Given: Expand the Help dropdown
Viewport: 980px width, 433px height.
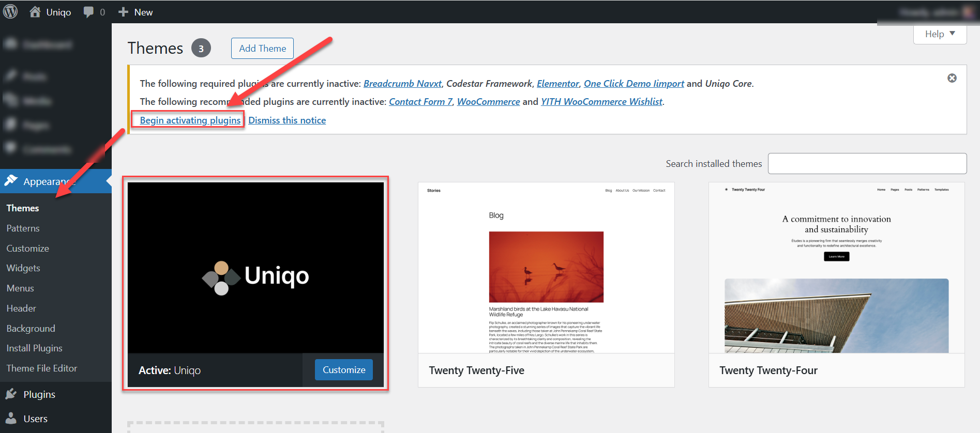Looking at the screenshot, I should tap(940, 34).
